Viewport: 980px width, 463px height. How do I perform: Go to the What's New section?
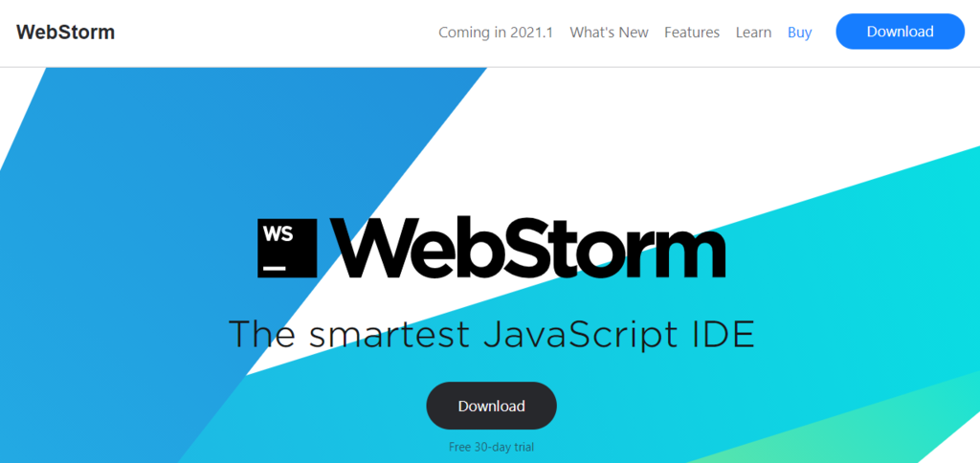click(x=609, y=33)
